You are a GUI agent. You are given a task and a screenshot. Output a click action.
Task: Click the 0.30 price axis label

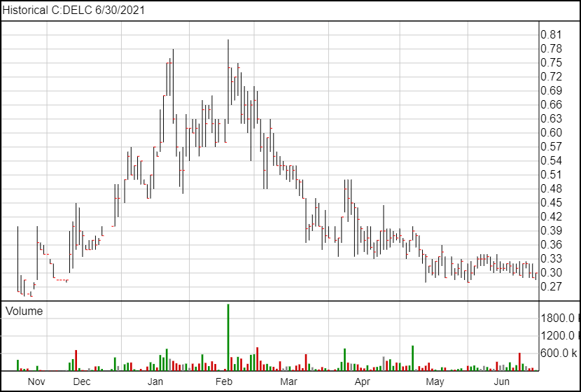552,273
